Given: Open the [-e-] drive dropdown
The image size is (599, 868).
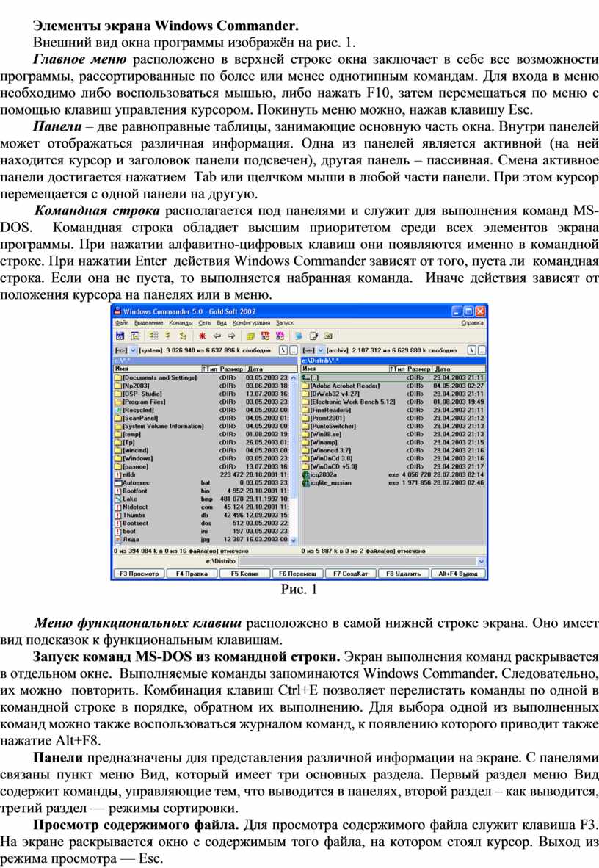Looking at the screenshot, I should [321, 350].
